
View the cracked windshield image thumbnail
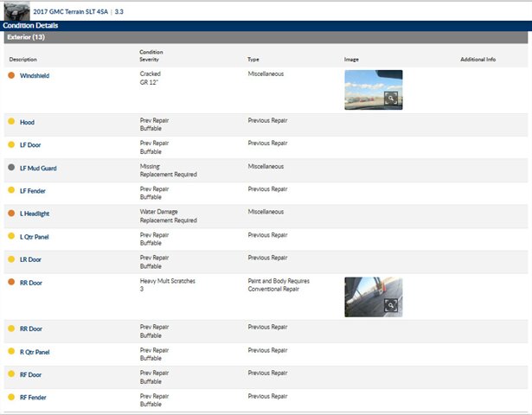click(368, 88)
